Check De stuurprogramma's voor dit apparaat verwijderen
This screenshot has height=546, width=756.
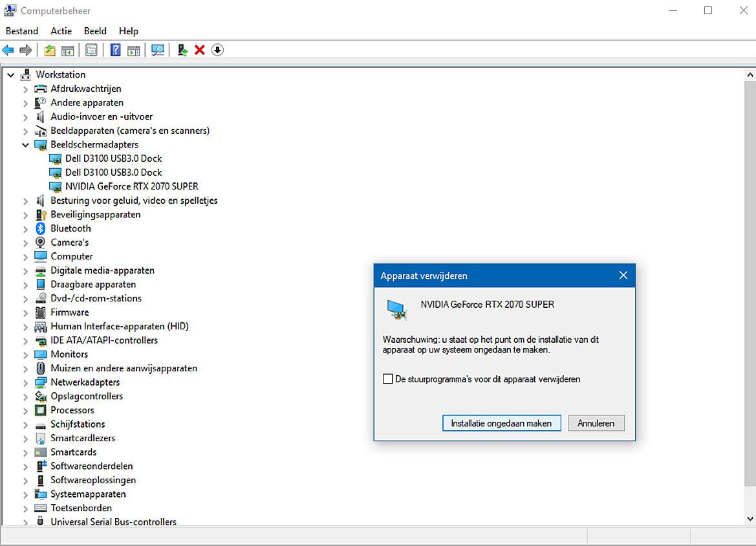[x=387, y=378]
